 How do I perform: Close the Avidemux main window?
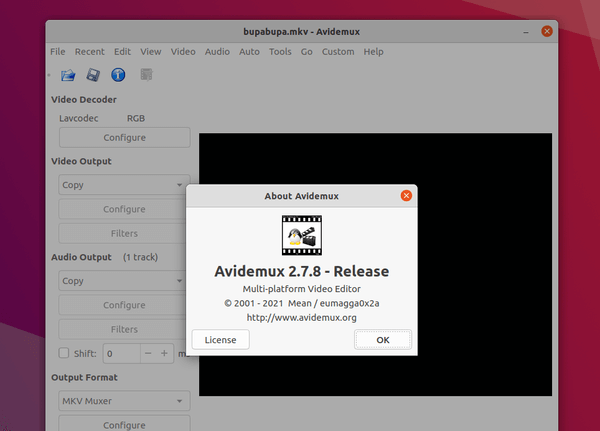pos(546,31)
